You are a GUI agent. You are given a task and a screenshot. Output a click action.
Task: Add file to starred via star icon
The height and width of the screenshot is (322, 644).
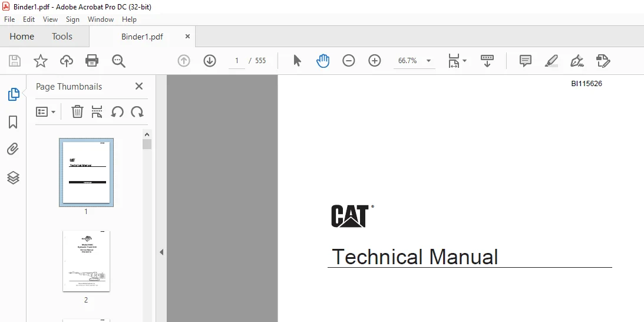pyautogui.click(x=40, y=61)
